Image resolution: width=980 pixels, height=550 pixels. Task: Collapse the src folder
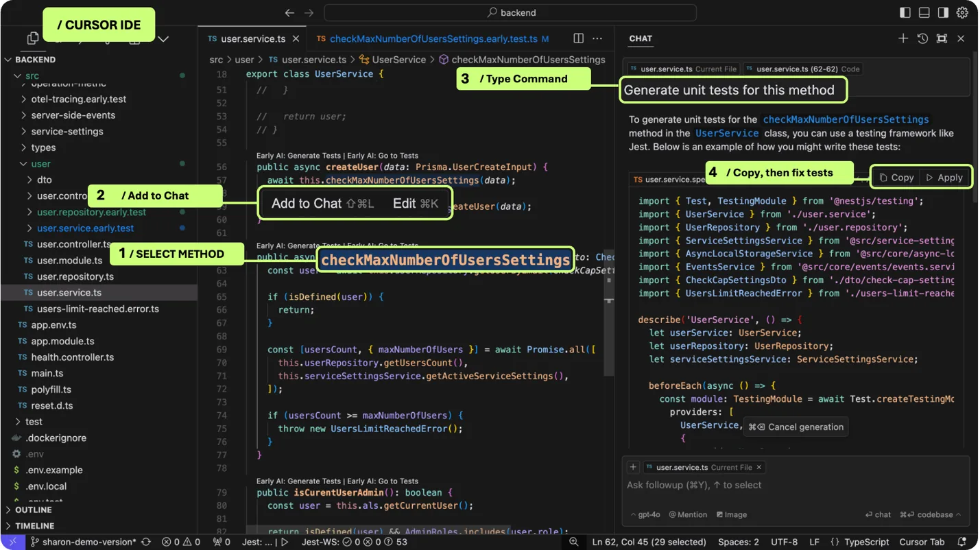point(32,75)
